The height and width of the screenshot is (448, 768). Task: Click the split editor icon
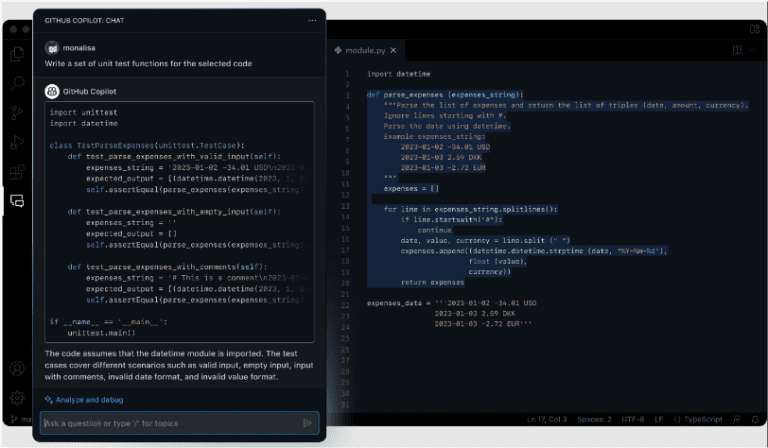pyautogui.click(x=737, y=49)
